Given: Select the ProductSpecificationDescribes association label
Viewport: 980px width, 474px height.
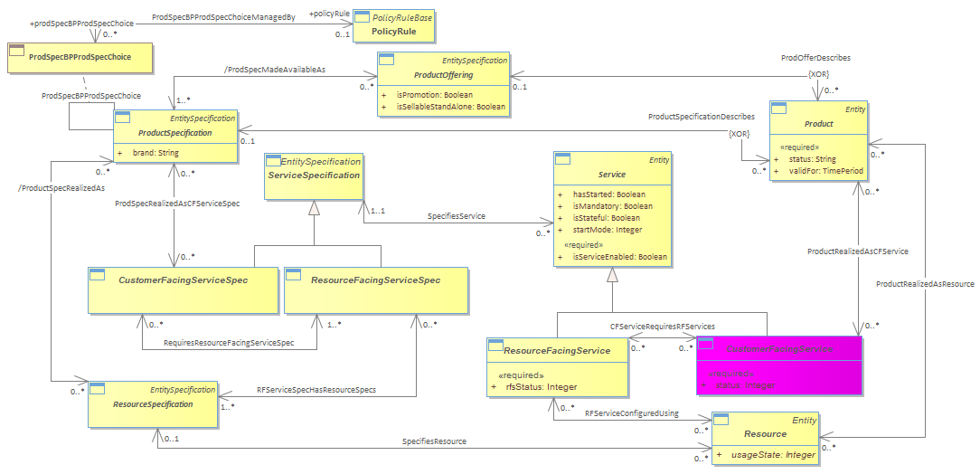Looking at the screenshot, I should click(702, 117).
